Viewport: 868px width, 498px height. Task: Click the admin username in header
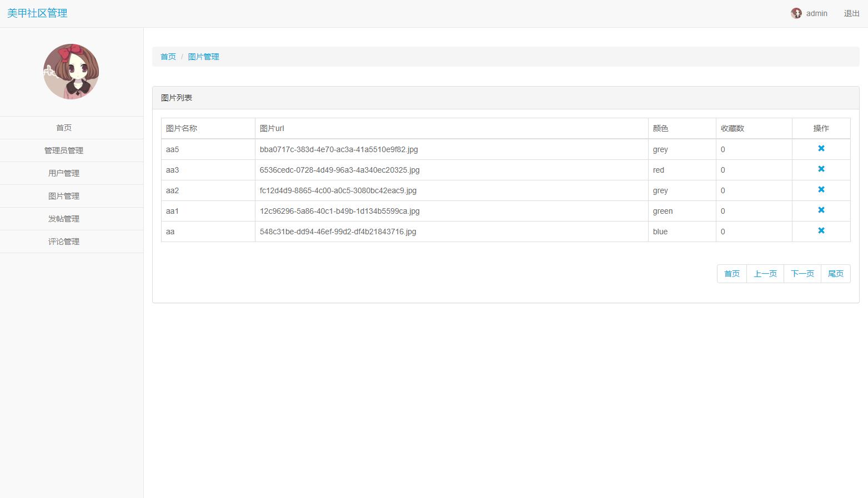pos(816,13)
